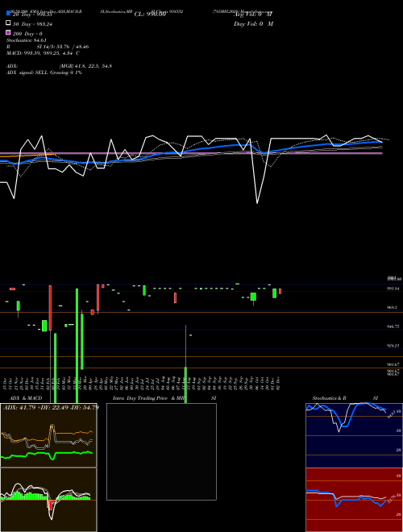Click the deep white price dip on main chart
This screenshot has width=403, height=532.
tap(257, 203)
